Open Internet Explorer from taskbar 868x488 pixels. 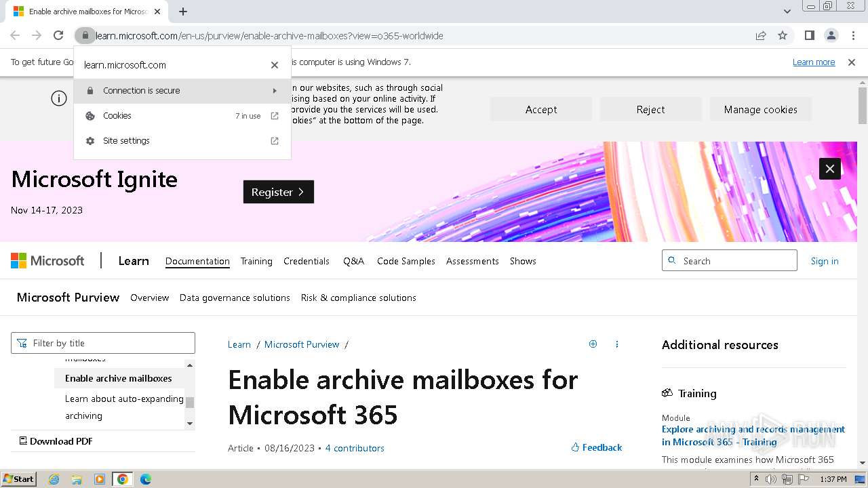click(54, 479)
